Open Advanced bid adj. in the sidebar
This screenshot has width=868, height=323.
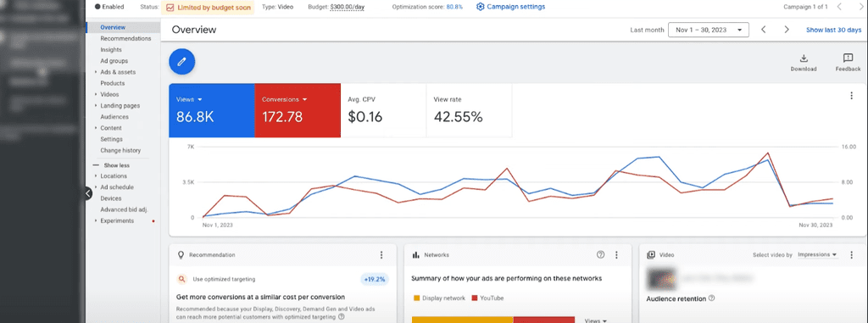(124, 209)
